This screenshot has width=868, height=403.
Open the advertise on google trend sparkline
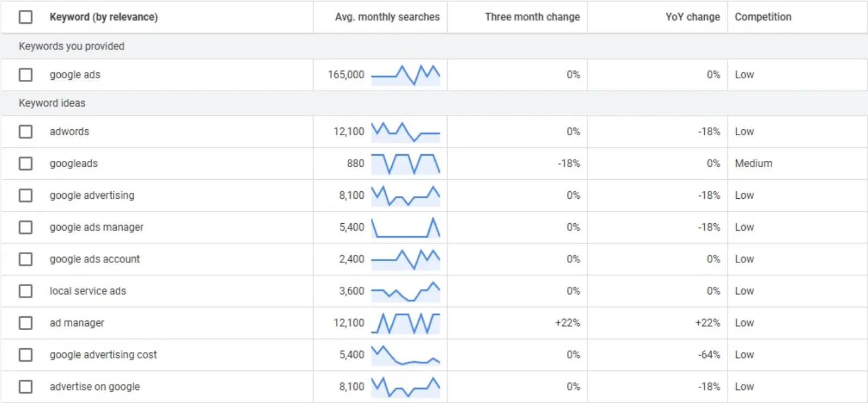(x=405, y=387)
